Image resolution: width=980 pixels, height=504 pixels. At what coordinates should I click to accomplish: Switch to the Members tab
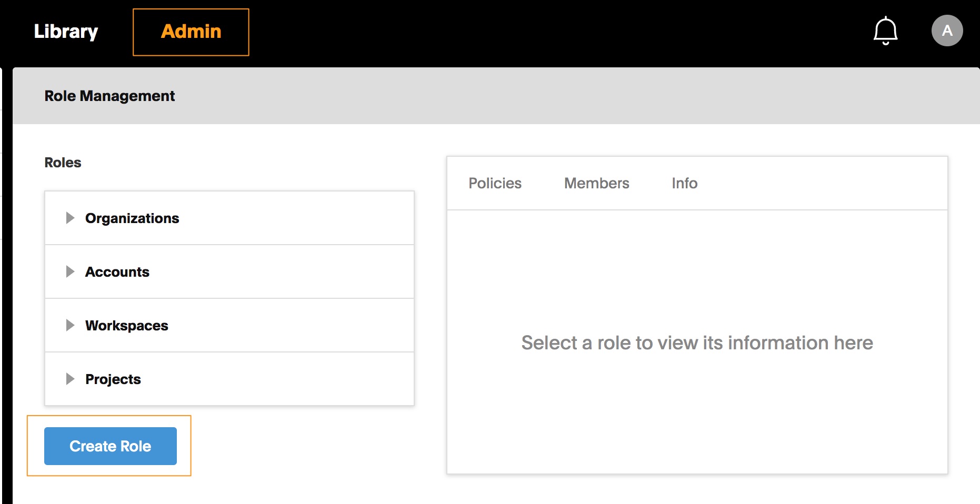point(596,183)
